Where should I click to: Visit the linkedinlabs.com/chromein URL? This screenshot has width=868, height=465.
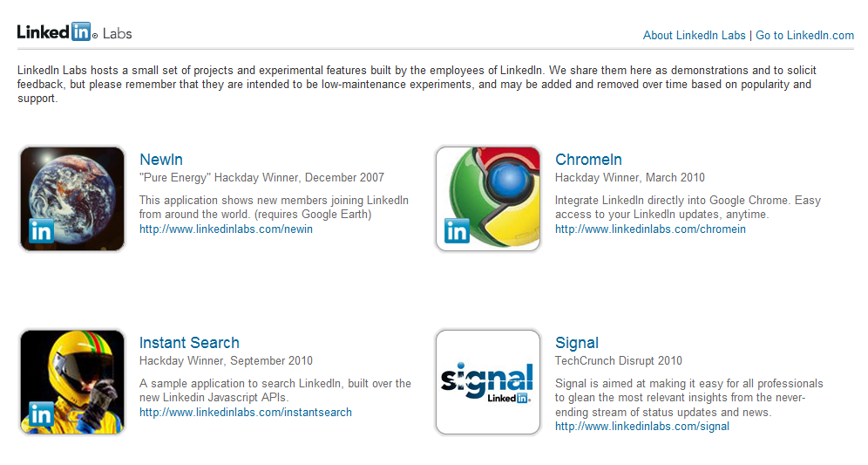[x=650, y=229]
